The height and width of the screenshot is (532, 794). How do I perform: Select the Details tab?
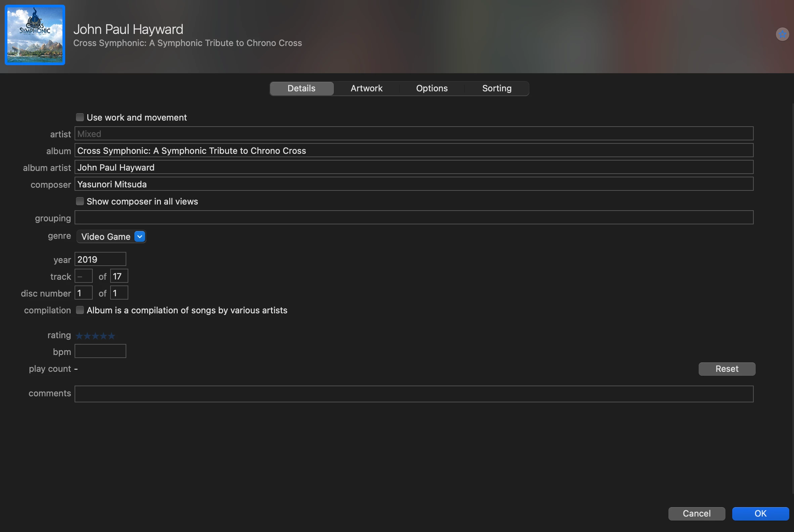[x=301, y=89]
